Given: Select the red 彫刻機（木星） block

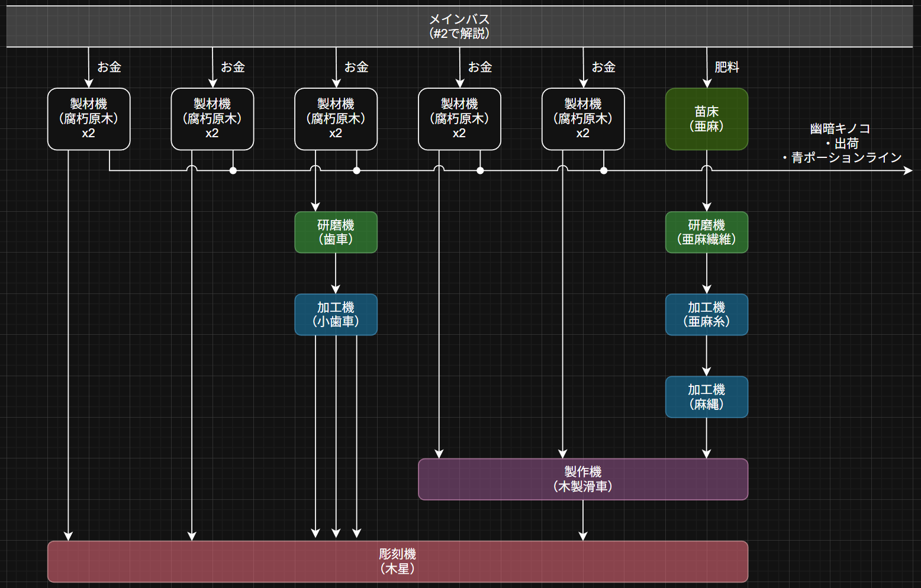Looking at the screenshot, I should click(397, 561).
